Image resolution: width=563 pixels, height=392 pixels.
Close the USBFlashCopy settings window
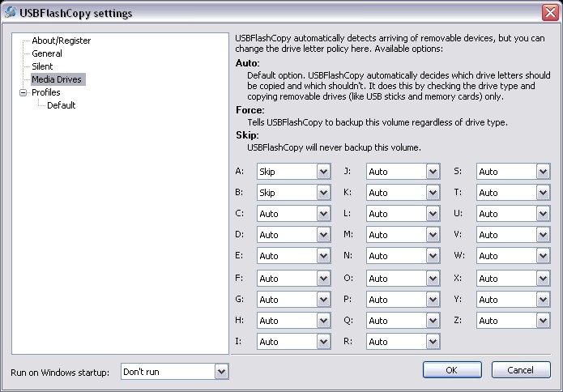coord(550,13)
